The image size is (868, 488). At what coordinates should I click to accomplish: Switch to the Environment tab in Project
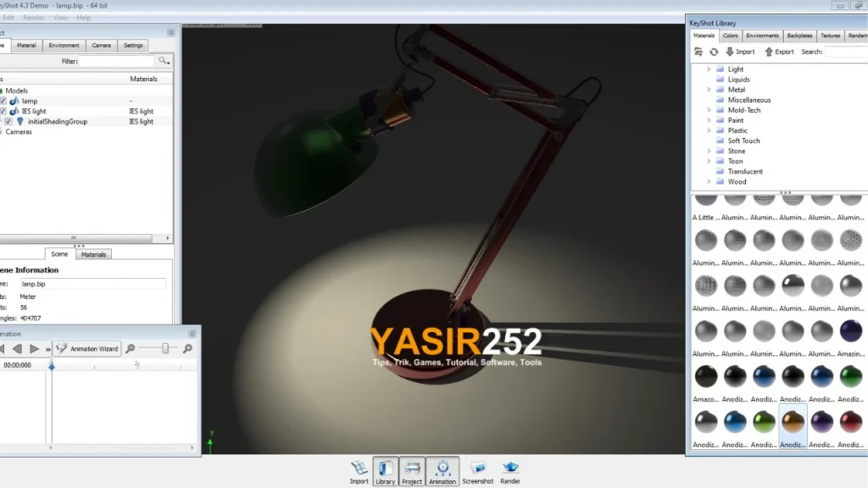click(x=64, y=46)
